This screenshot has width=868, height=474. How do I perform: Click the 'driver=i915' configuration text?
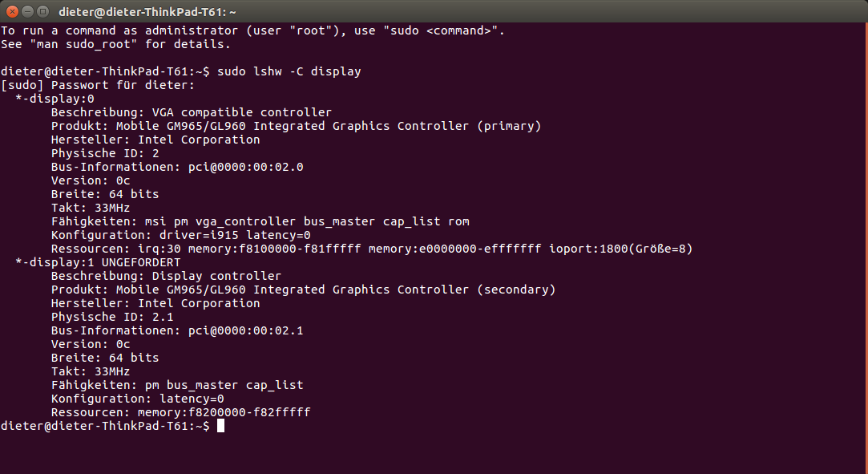[199, 235]
